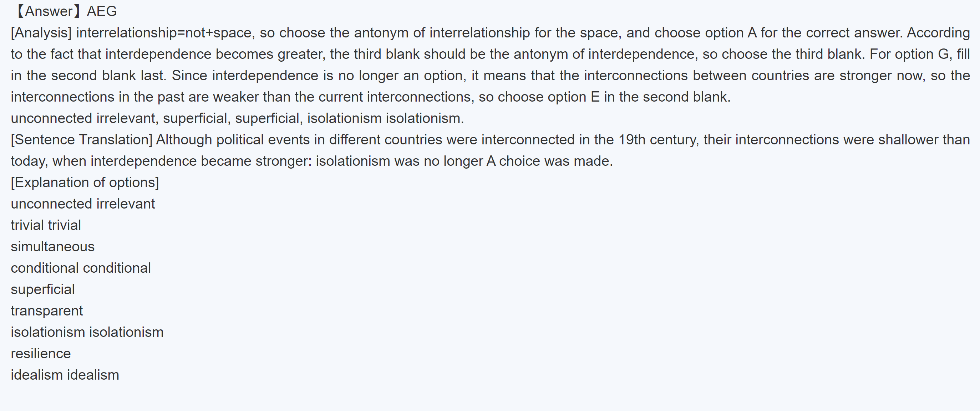Click the "resilience" option line
The image size is (980, 411).
pos(41,354)
